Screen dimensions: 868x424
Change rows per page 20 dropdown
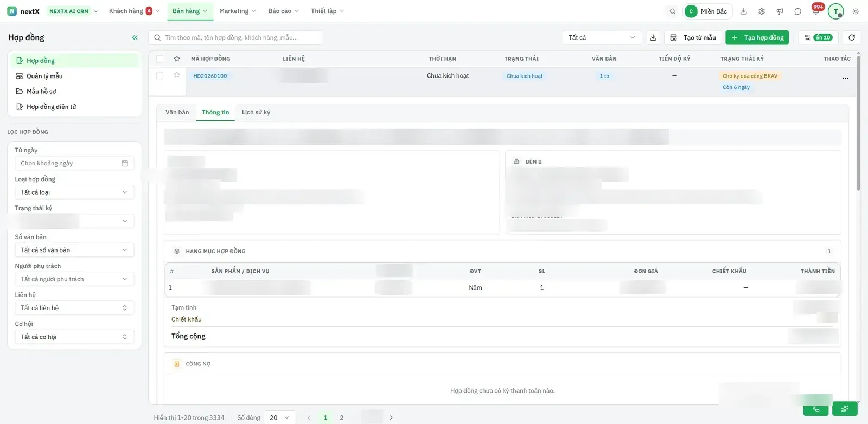tap(280, 417)
